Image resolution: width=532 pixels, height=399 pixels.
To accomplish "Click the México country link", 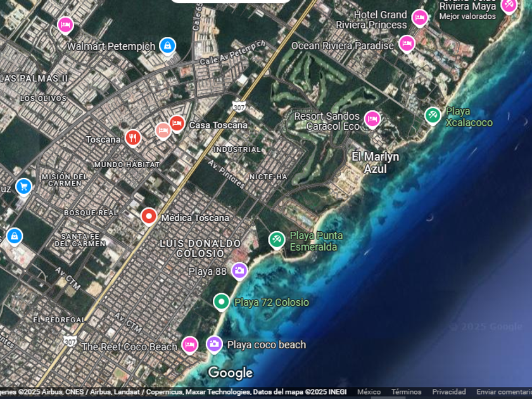I will [x=369, y=392].
